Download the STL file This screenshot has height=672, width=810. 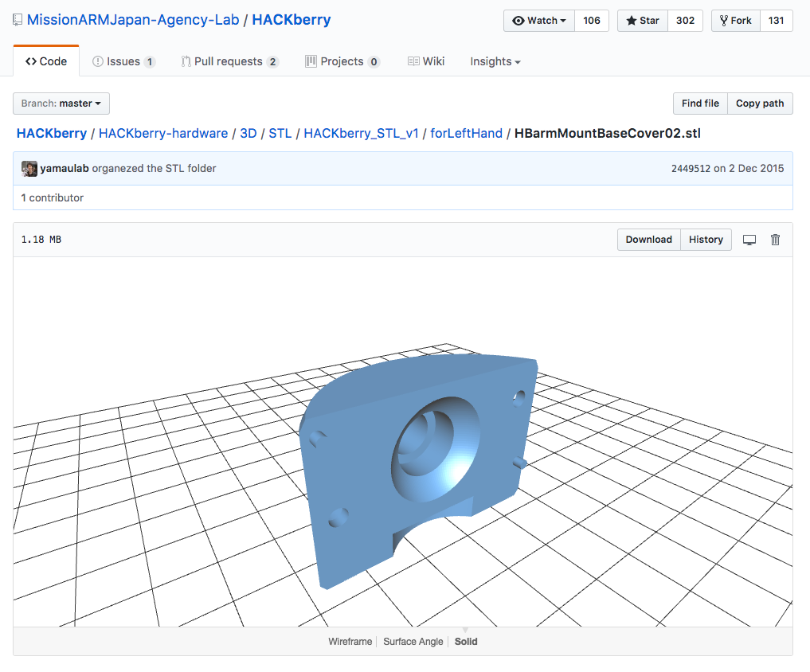pos(649,240)
